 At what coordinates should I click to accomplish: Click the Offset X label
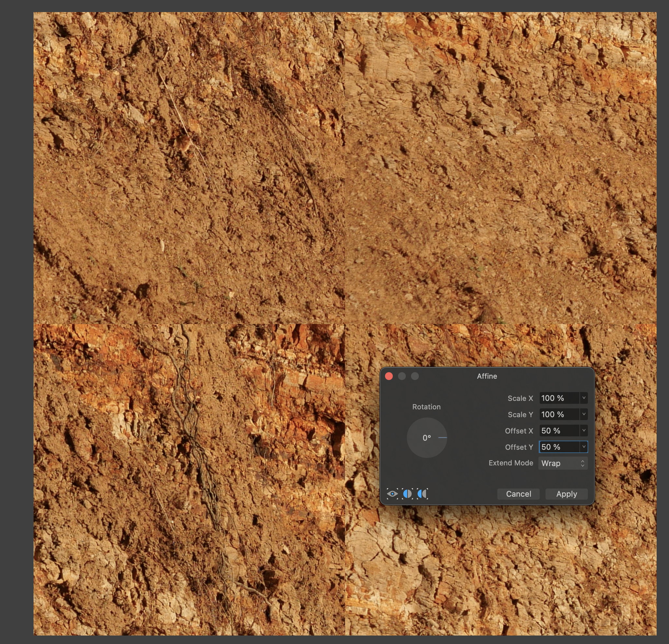pos(519,431)
